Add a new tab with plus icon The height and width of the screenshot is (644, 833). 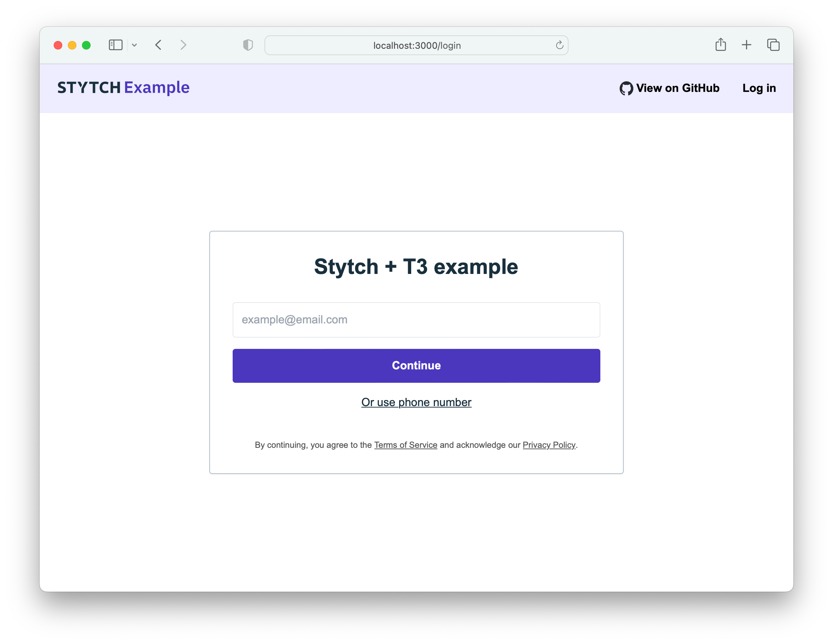coord(746,45)
